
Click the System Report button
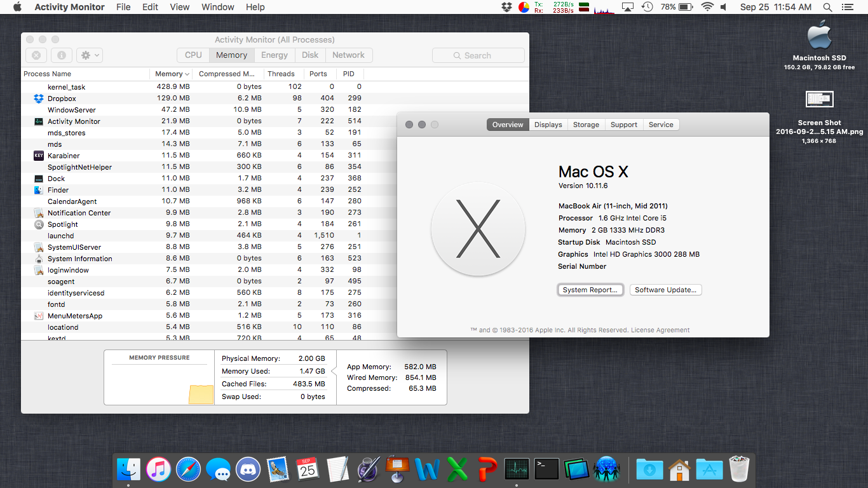point(590,290)
